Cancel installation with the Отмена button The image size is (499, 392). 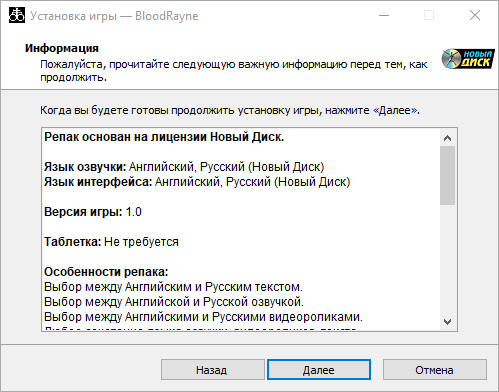435,369
